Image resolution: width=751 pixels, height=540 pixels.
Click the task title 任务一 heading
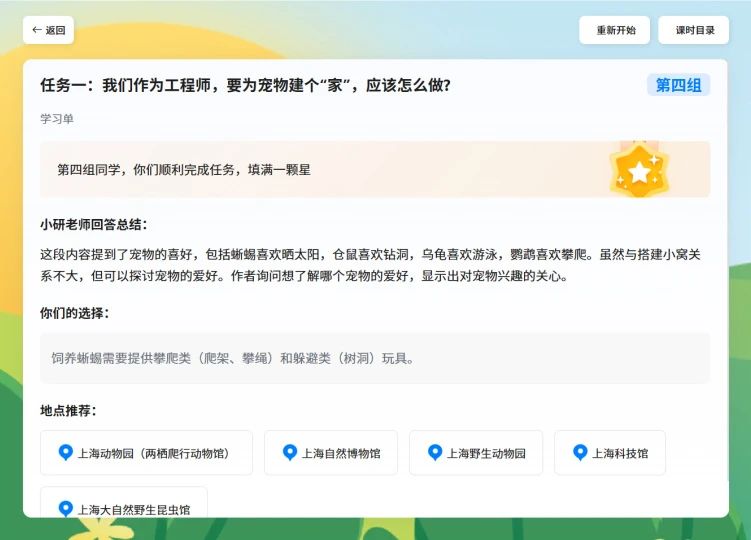tap(245, 85)
